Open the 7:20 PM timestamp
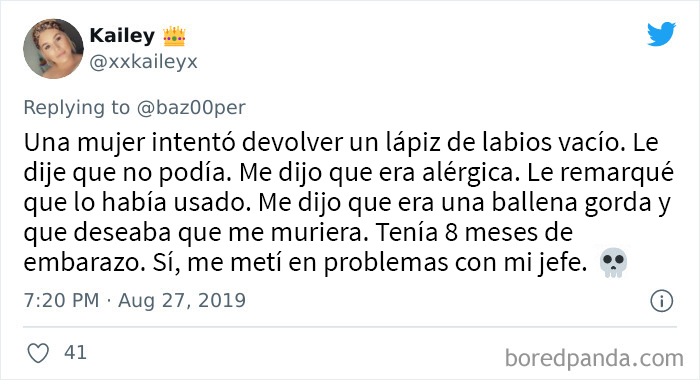This screenshot has height=380, width=700. (61, 301)
